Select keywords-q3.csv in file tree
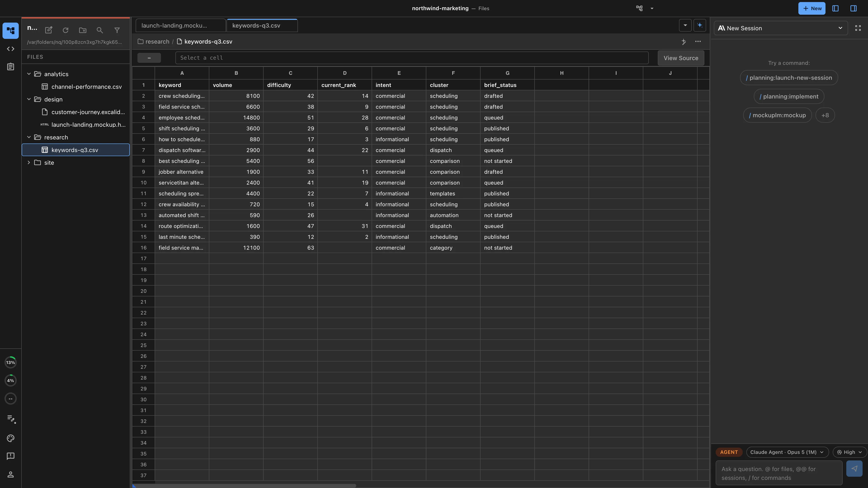 coord(76,150)
